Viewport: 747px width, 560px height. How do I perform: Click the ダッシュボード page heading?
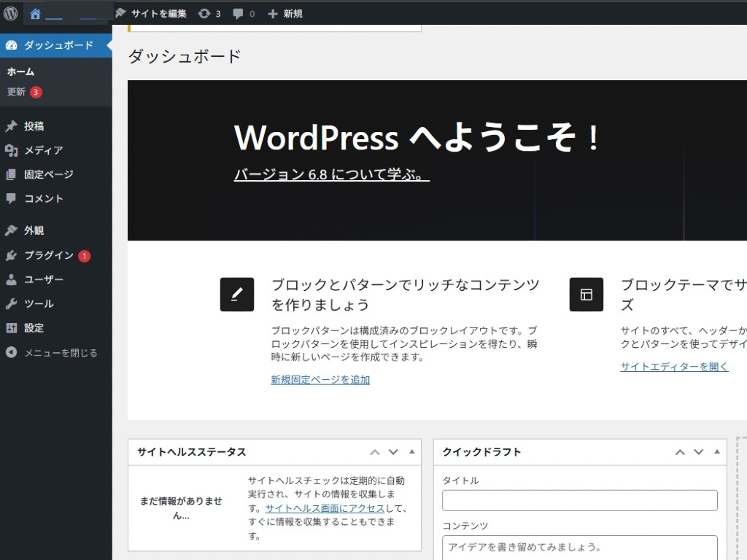(185, 57)
